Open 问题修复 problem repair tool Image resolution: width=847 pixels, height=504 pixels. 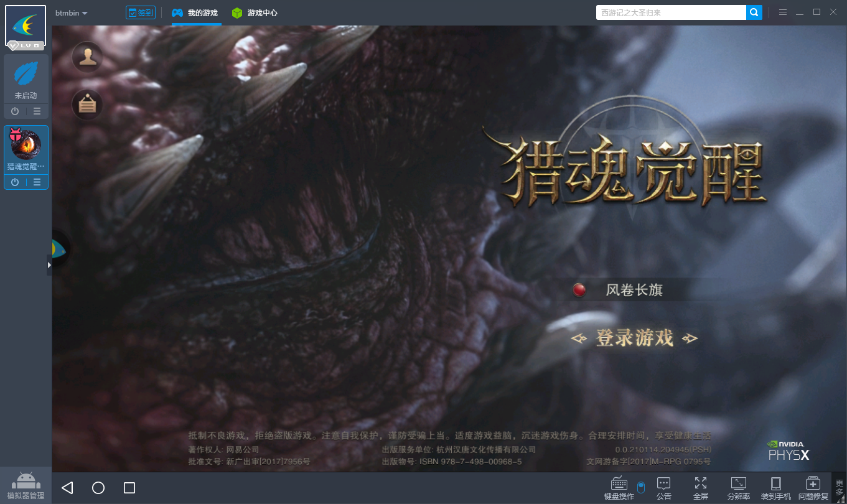pyautogui.click(x=813, y=488)
